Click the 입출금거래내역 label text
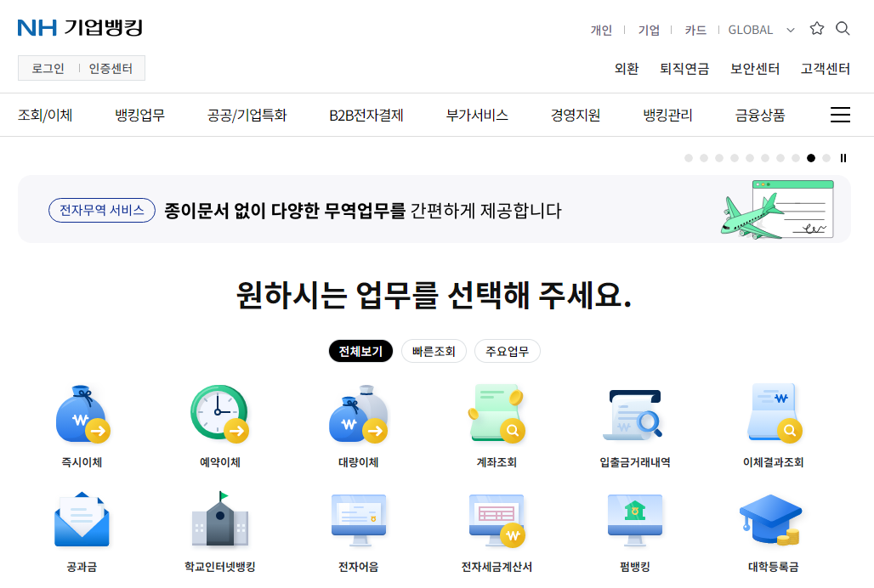The height and width of the screenshot is (588, 874). 635,462
